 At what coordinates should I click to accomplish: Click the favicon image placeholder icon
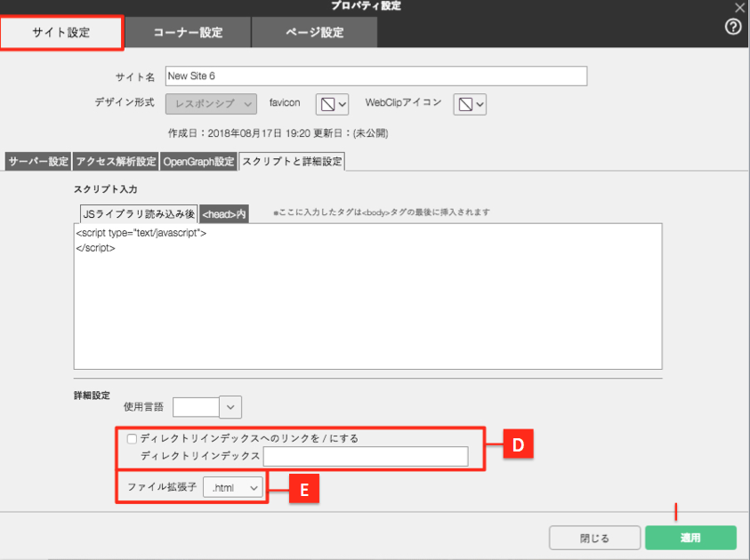(327, 104)
